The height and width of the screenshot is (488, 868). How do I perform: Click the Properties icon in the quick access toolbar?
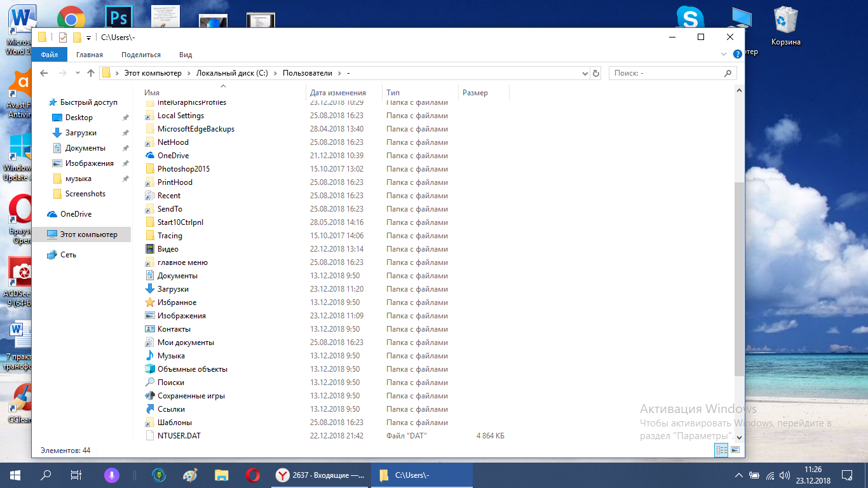pos(63,37)
